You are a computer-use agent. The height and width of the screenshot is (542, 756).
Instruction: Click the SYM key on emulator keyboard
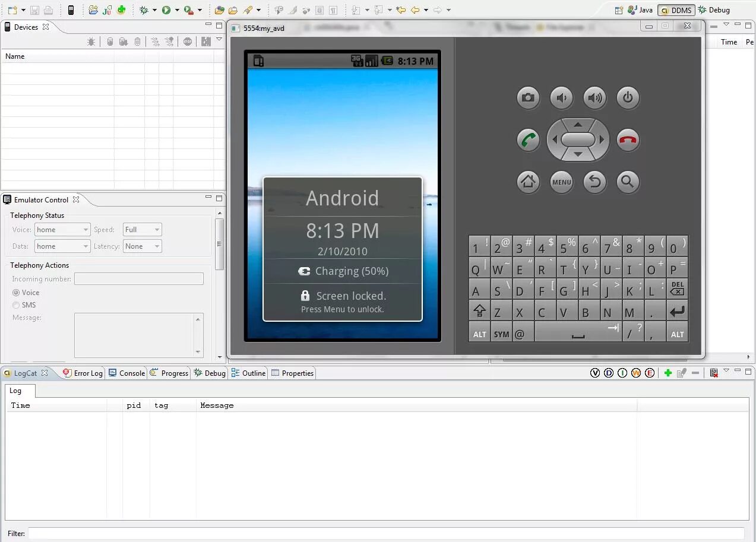click(501, 332)
